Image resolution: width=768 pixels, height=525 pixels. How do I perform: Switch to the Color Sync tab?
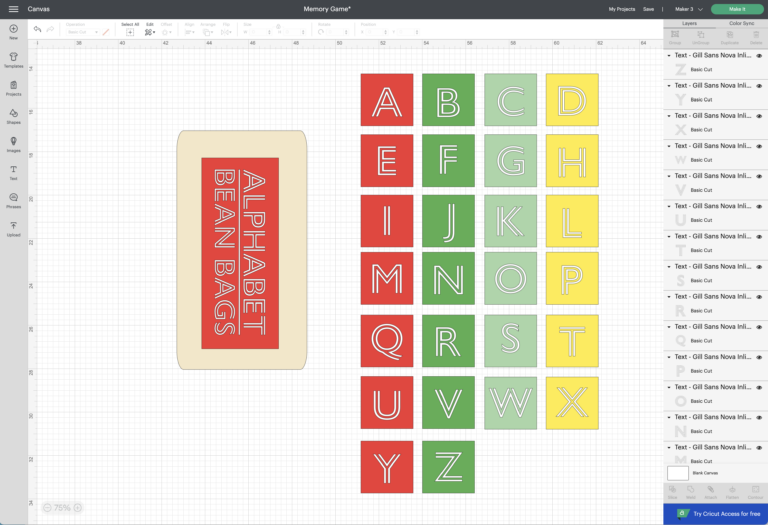[741, 22]
